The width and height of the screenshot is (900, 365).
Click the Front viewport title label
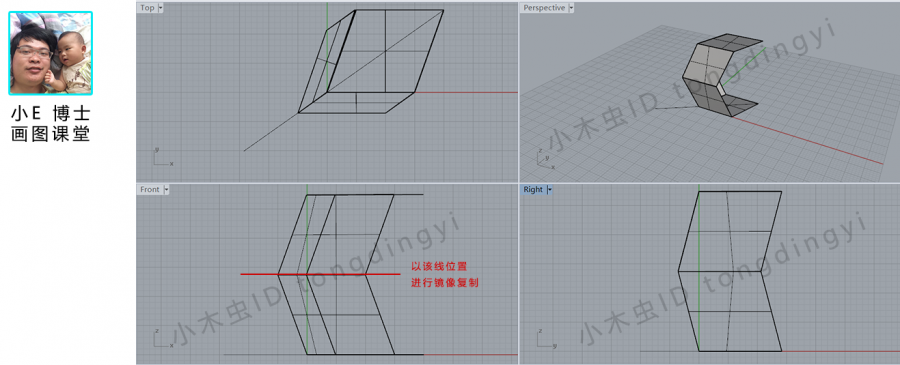point(150,189)
